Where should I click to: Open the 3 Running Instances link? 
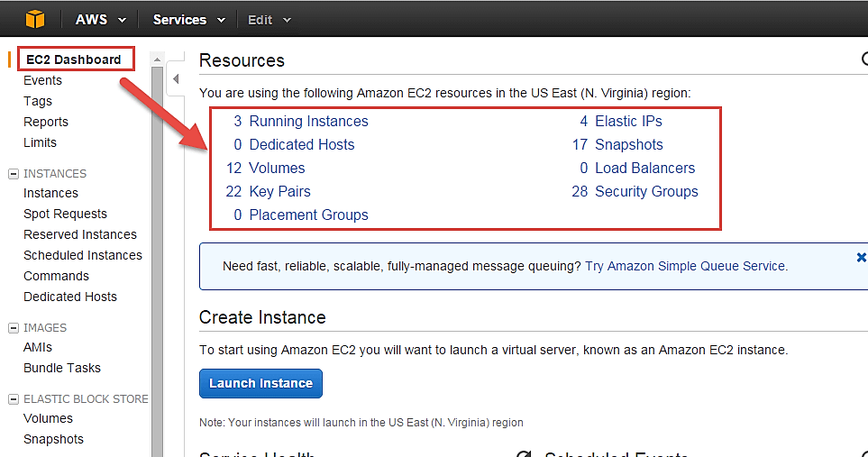pyautogui.click(x=308, y=121)
